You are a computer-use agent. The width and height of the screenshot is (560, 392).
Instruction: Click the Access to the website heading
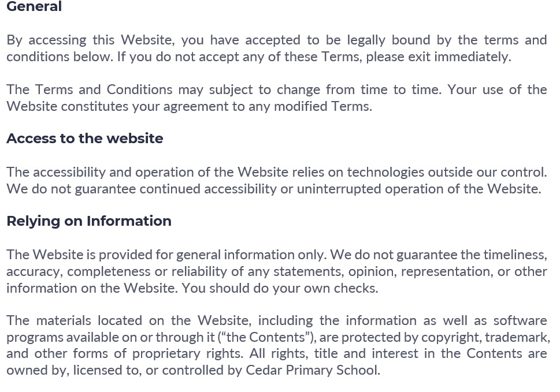pyautogui.click(x=84, y=139)
